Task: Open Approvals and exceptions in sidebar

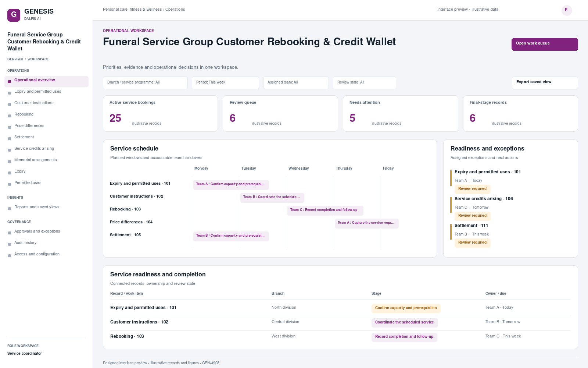Action: point(46,231)
